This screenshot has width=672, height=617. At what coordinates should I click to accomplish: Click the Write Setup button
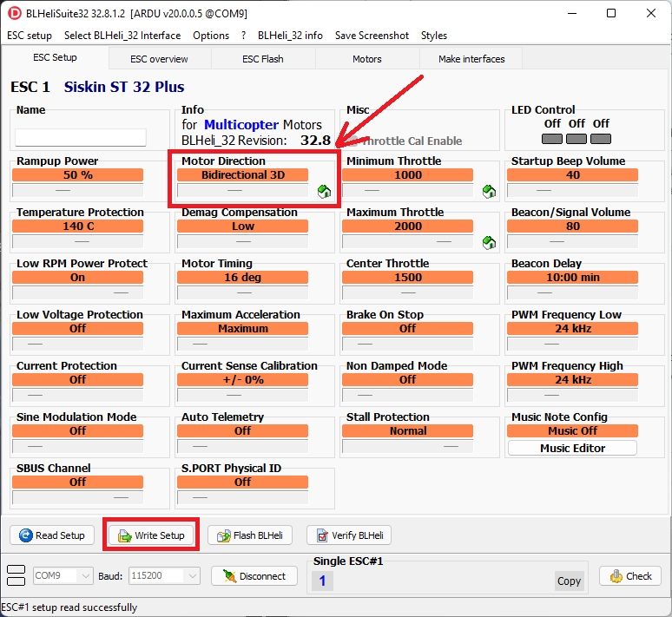152,535
